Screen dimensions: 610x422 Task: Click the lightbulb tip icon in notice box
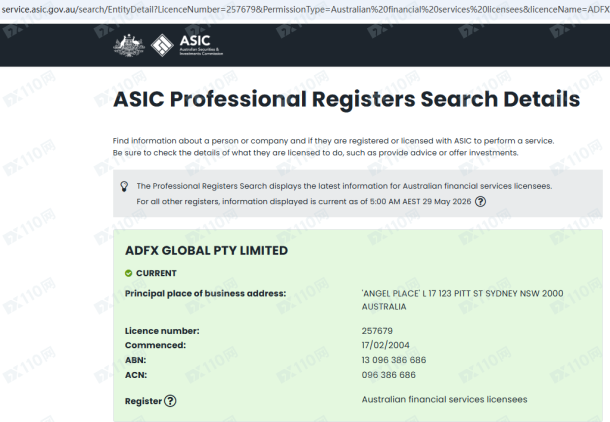point(124,186)
